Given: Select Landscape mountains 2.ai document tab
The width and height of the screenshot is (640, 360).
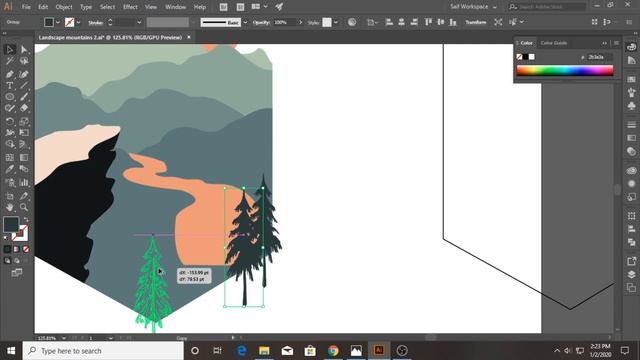Looking at the screenshot, I should click(110, 37).
